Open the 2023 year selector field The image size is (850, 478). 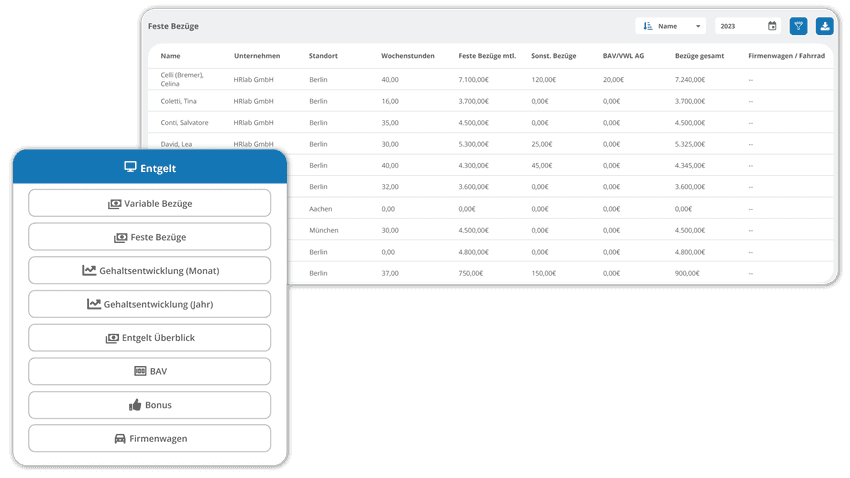[x=748, y=26]
